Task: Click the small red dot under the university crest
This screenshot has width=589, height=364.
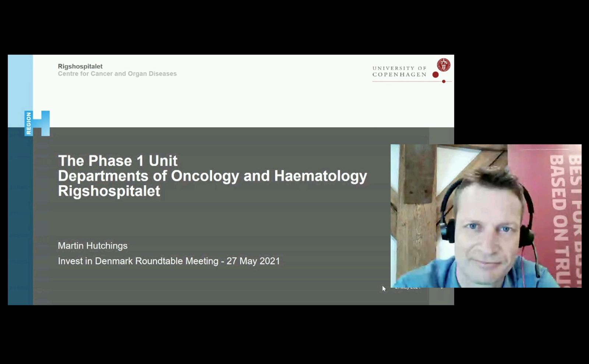Action: coord(444,81)
